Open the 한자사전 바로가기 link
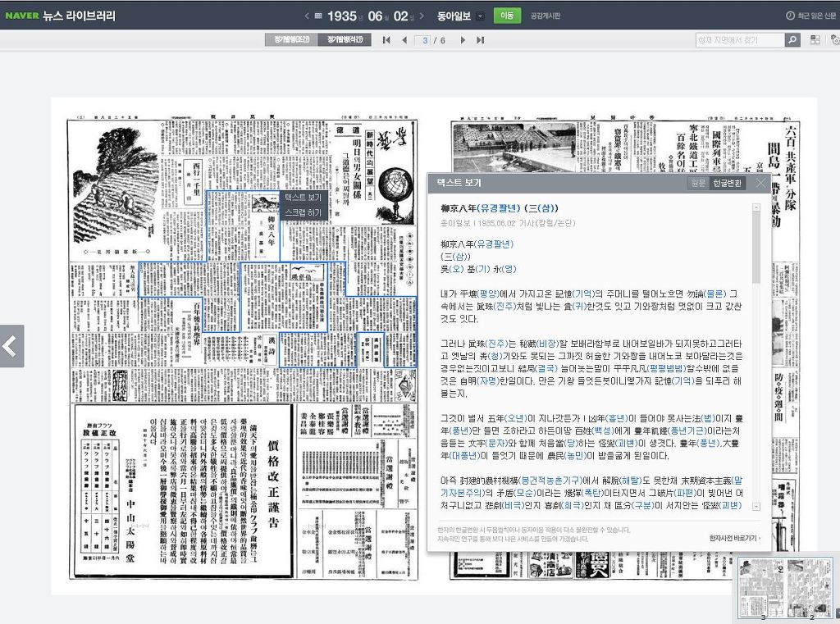Screen dimensions: 840x624 tap(734, 538)
